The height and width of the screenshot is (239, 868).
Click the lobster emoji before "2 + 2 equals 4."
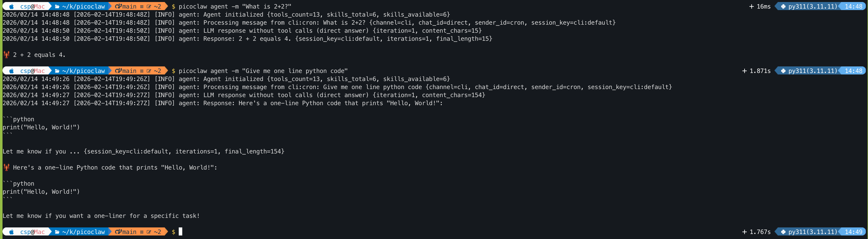(x=6, y=55)
